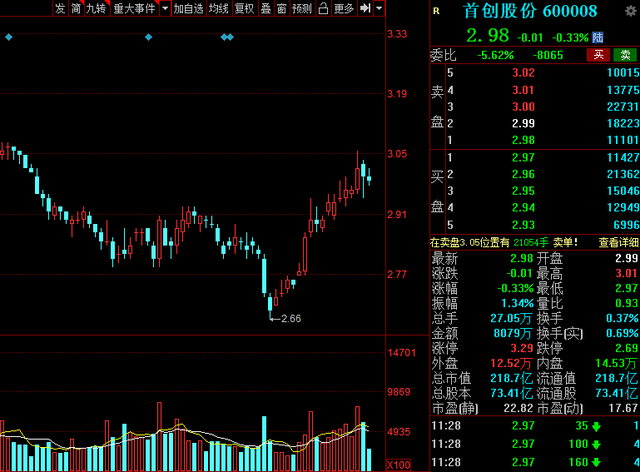Select the 九转 indicator tab
Viewport: 640px width, 472px height.
[95, 9]
